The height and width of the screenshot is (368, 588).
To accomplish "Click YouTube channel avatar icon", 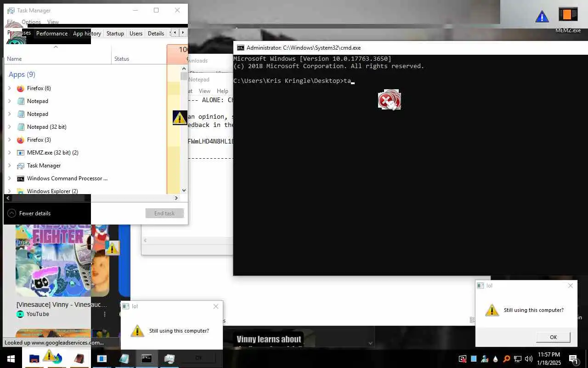I will coord(20,314).
